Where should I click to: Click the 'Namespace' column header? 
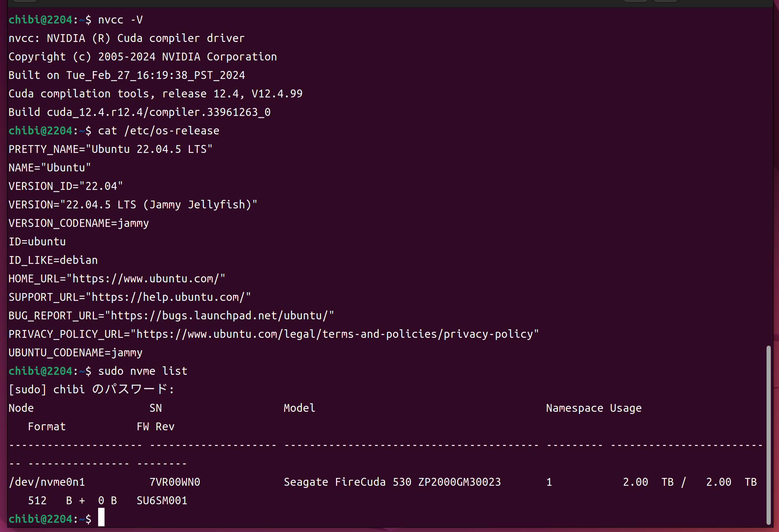(574, 408)
